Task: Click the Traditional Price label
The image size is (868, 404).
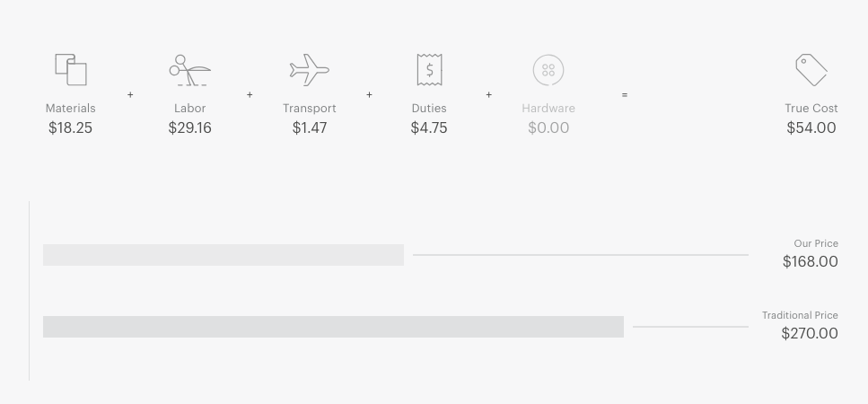Action: 800,315
